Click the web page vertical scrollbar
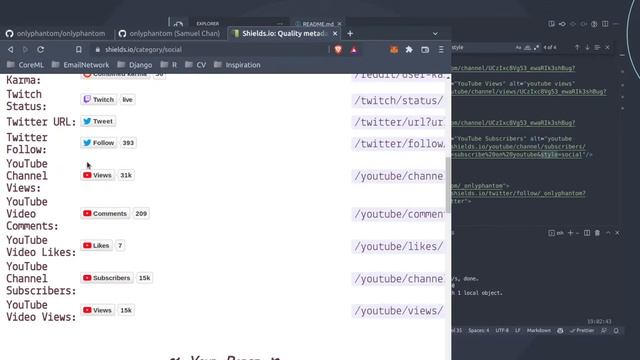The image size is (640, 360). pyautogui.click(x=448, y=185)
